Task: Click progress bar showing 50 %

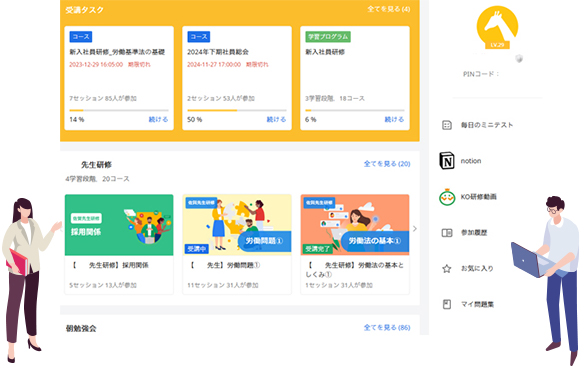Action: pyautogui.click(x=237, y=110)
